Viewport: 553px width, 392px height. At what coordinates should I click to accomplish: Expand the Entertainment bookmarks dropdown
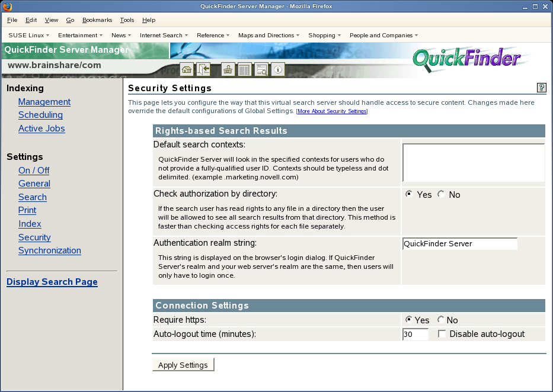point(81,35)
